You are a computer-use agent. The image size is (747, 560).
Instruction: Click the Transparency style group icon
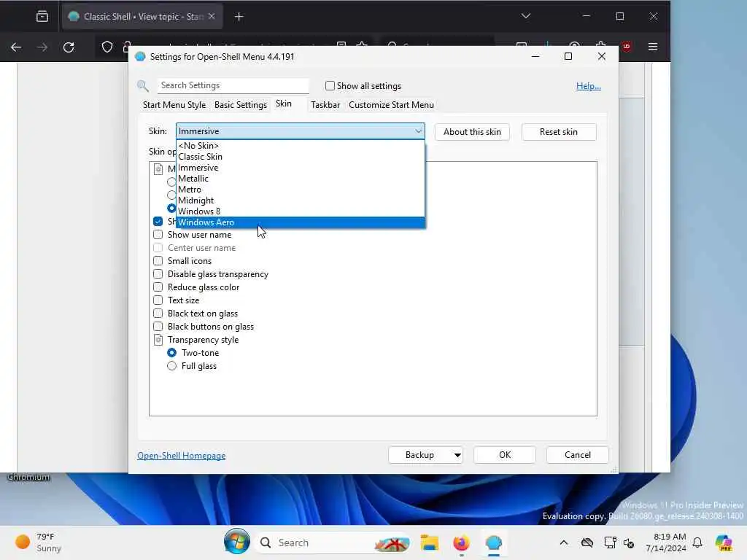point(158,340)
